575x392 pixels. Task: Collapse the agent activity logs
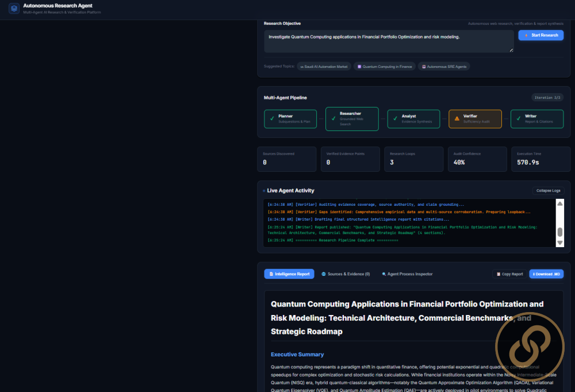(548, 191)
